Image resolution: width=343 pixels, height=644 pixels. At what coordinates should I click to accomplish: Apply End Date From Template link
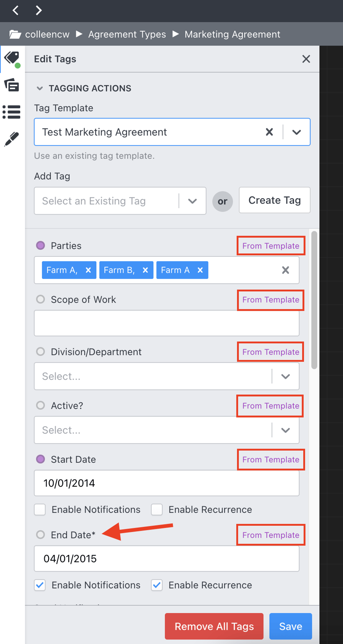pos(270,535)
